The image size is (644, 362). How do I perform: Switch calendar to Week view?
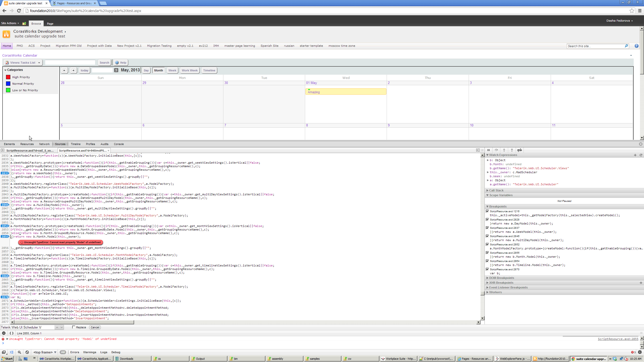pyautogui.click(x=172, y=70)
